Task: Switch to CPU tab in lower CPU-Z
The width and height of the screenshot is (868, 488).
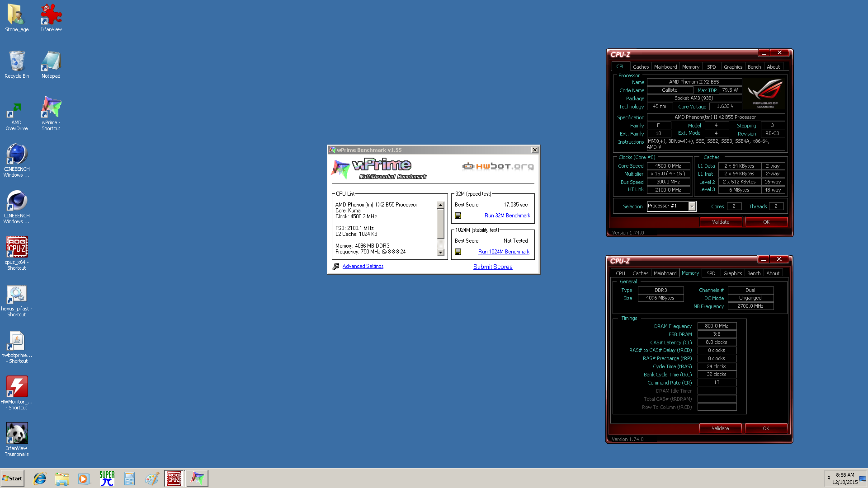Action: coord(620,273)
